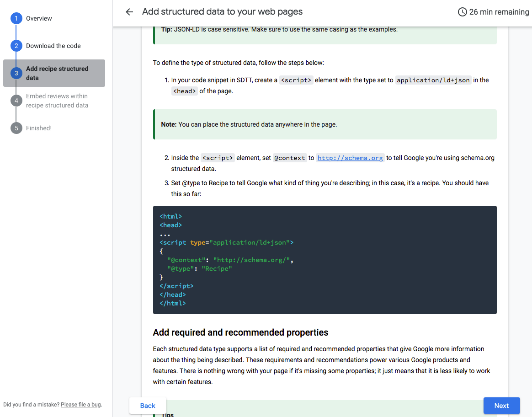Open the Overview step
532x417 pixels.
(x=39, y=18)
